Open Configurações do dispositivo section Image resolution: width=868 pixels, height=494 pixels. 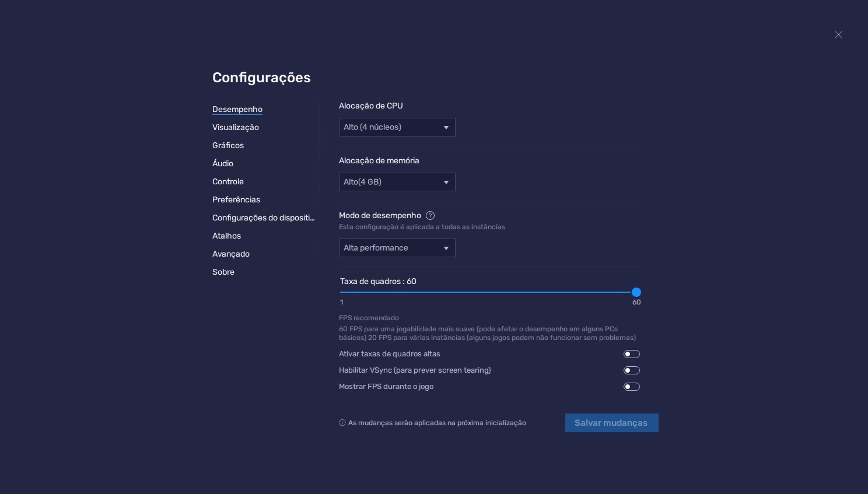click(x=264, y=218)
